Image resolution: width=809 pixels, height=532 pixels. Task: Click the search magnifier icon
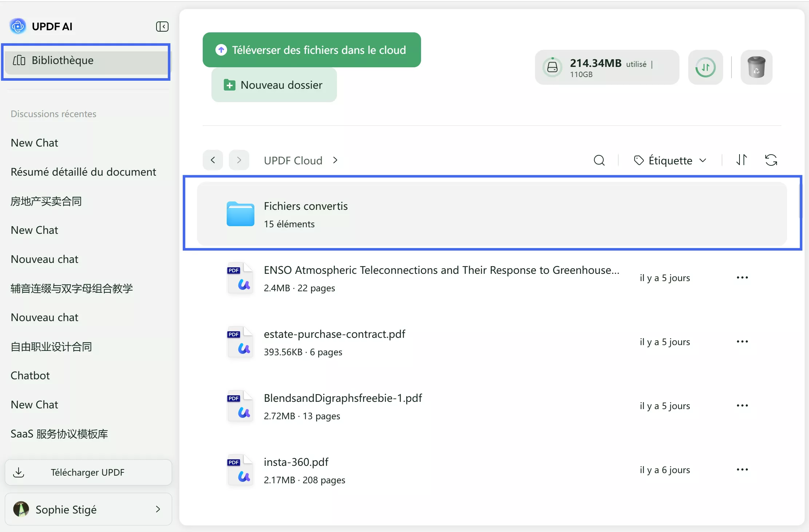[599, 160]
